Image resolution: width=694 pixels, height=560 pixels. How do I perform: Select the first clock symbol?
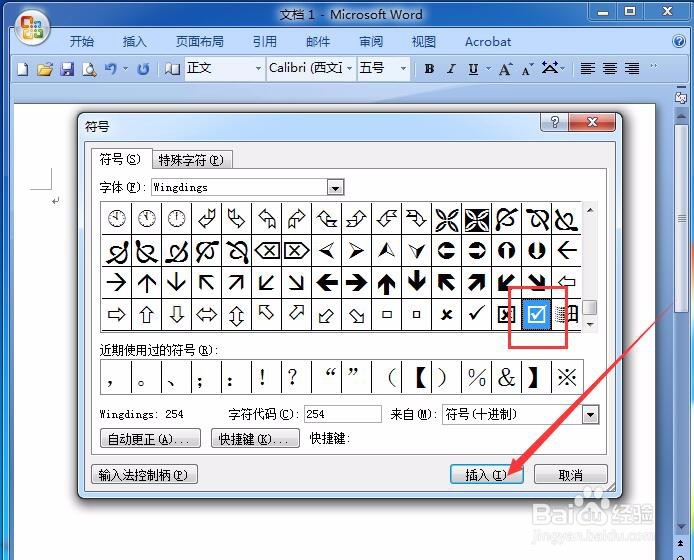[x=116, y=218]
